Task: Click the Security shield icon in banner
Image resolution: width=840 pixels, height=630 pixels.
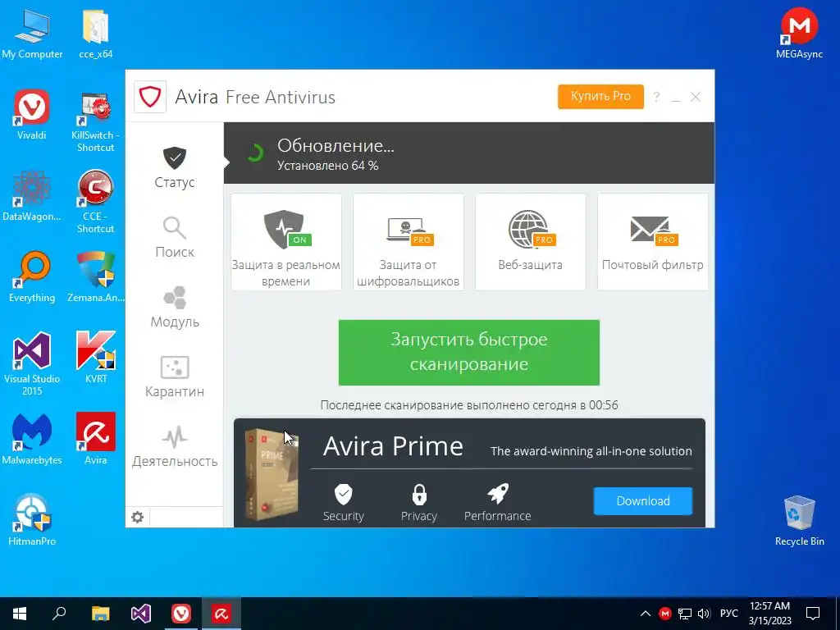Action: tap(344, 494)
